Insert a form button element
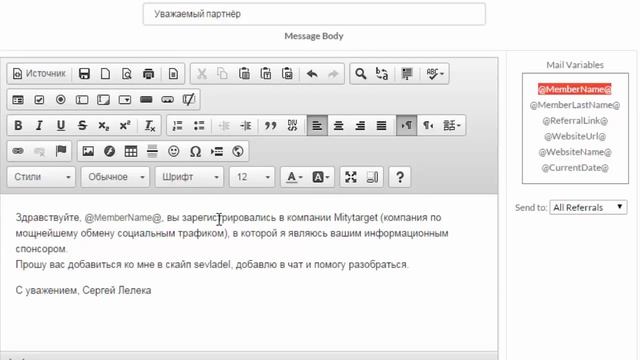This screenshot has width=640, height=360. point(146,100)
